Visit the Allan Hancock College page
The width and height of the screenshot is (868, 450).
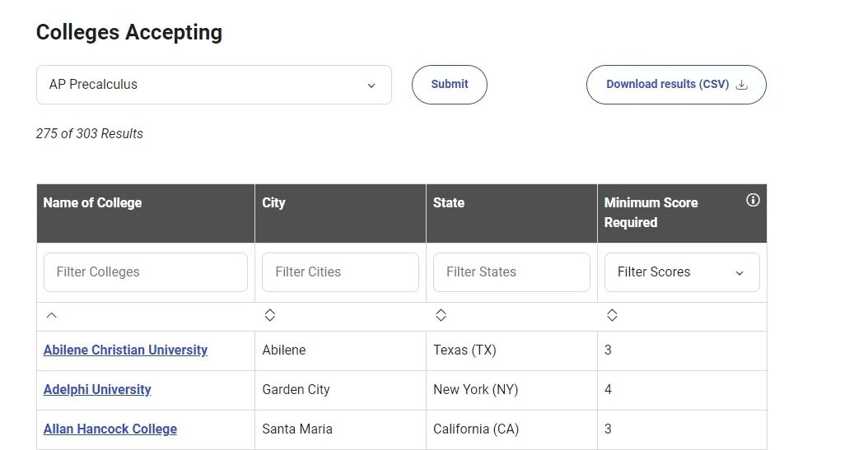(110, 429)
